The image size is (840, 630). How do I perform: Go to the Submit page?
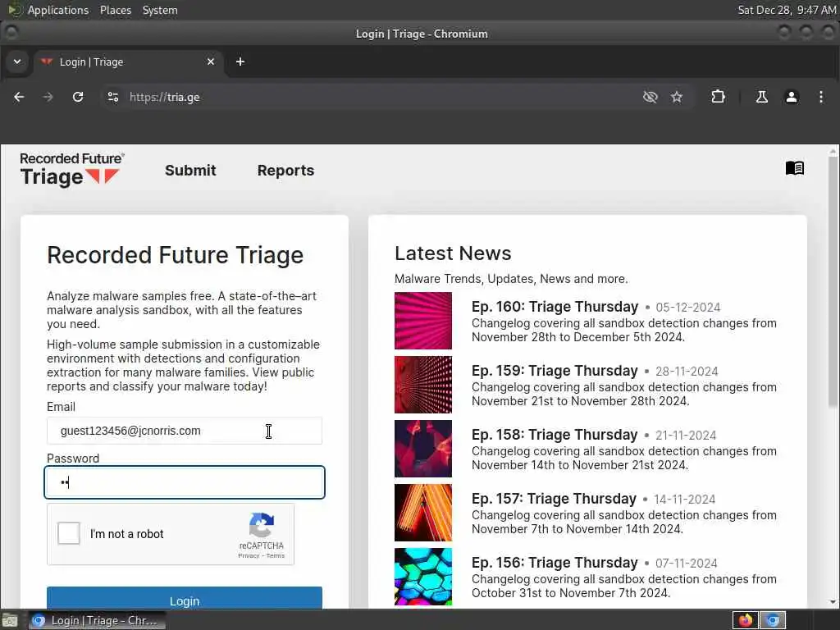click(190, 171)
